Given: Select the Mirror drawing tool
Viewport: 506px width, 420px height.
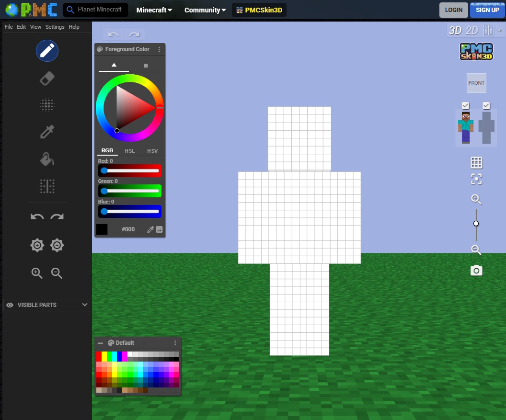Looking at the screenshot, I should [47, 186].
